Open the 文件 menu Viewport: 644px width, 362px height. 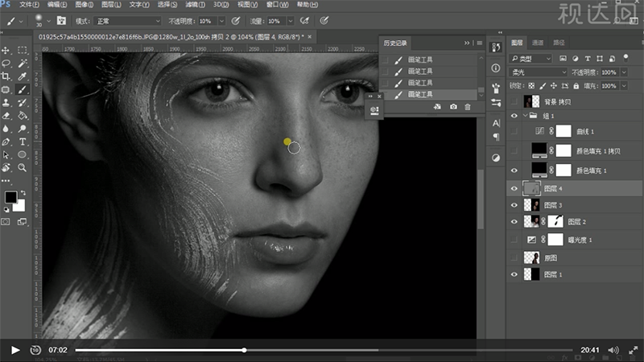click(29, 5)
